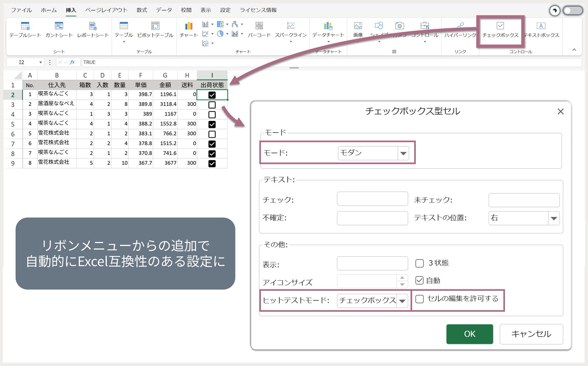The image size is (588, 366).
Task: Check the 出荷状態 box for 居酒屋ななべえ
Action: (212, 105)
